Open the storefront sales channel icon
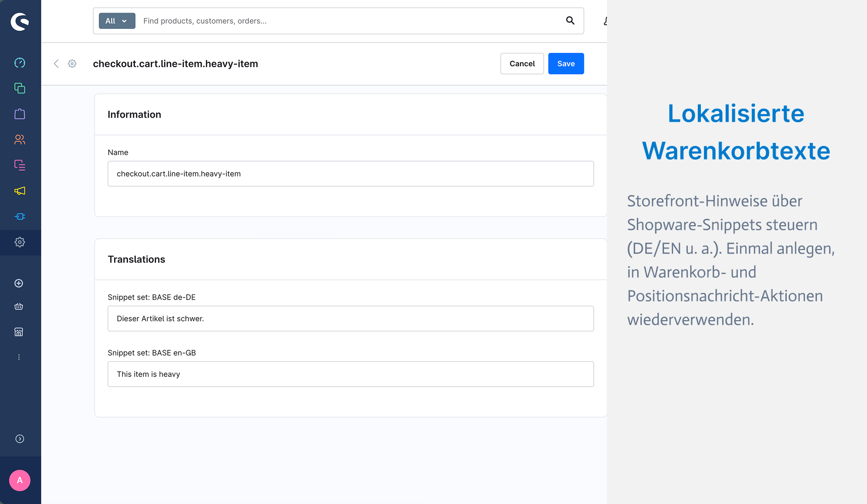 [19, 332]
